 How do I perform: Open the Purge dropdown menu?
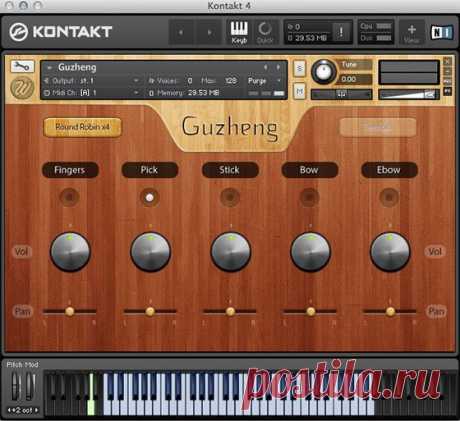click(x=264, y=81)
